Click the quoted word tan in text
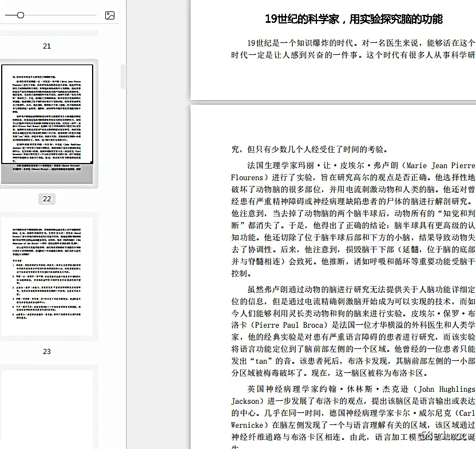The image size is (476, 449). 261,361
